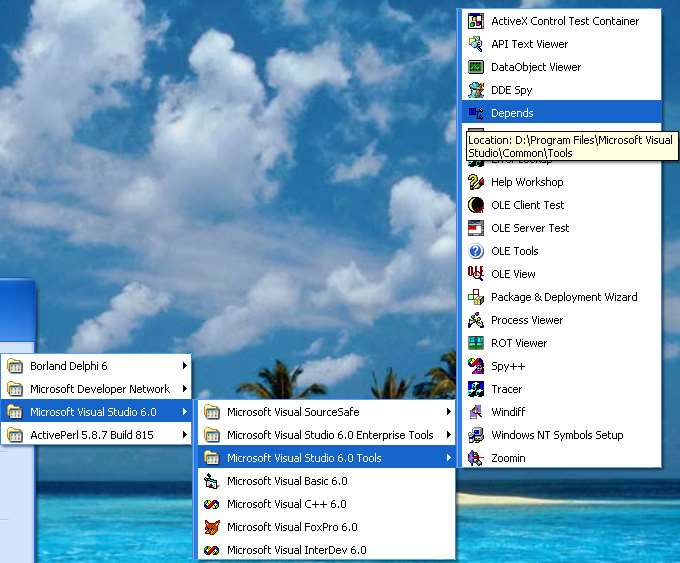Click the Microsoft Visual FoxPro fox icon
680x563 pixels.
click(x=212, y=527)
